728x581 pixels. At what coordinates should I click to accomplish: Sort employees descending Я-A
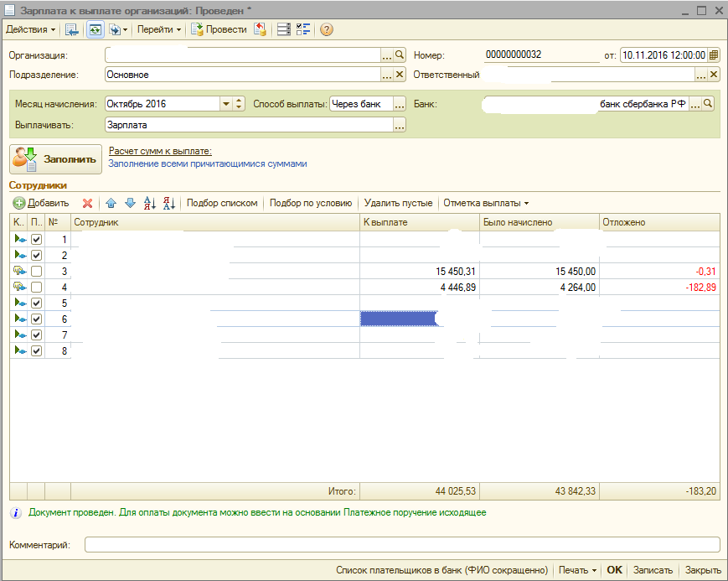168,203
